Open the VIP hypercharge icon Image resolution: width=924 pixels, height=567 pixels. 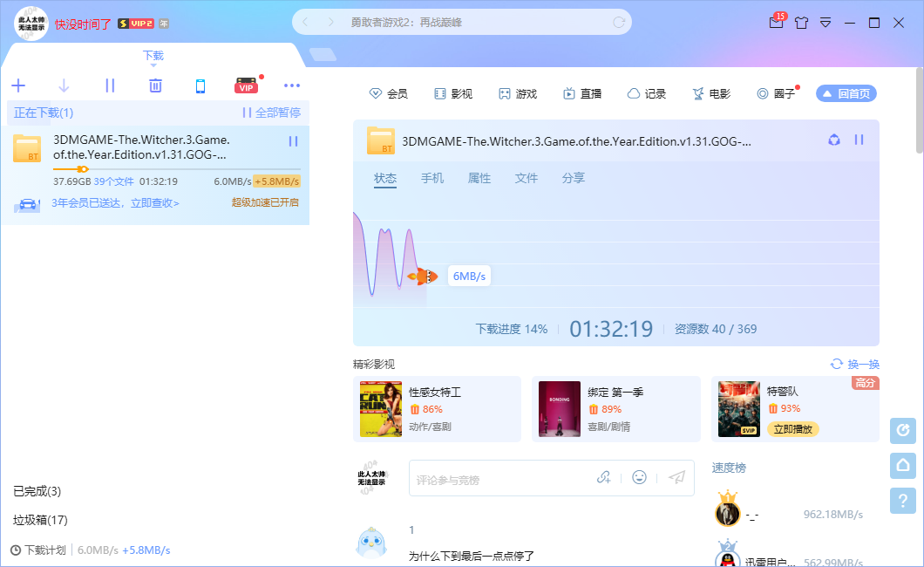coord(246,85)
